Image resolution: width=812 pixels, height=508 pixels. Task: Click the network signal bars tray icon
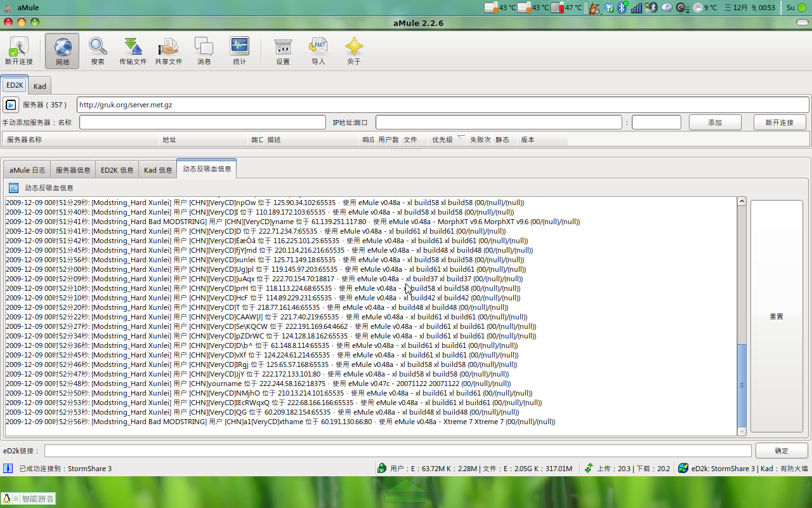(x=637, y=8)
